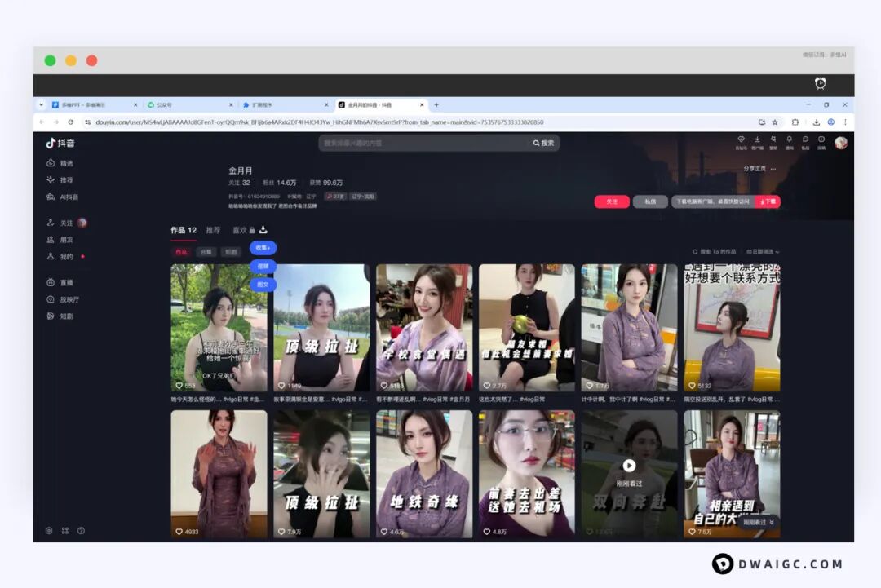This screenshot has width=881, height=588.
Task: Open 私信 messages icon in top bar
Action: (x=805, y=142)
